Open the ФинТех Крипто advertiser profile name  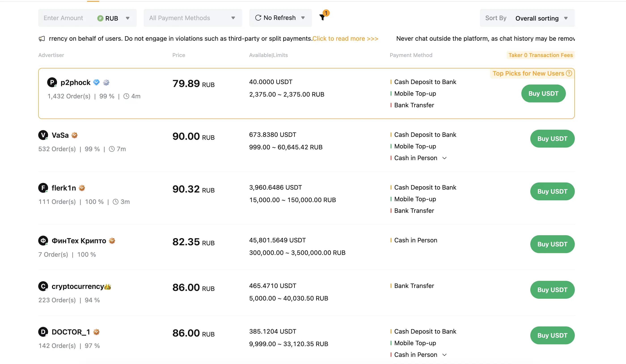(79, 241)
